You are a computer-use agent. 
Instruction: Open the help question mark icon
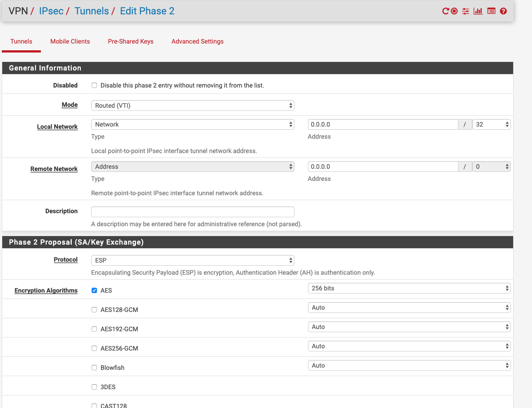(503, 11)
